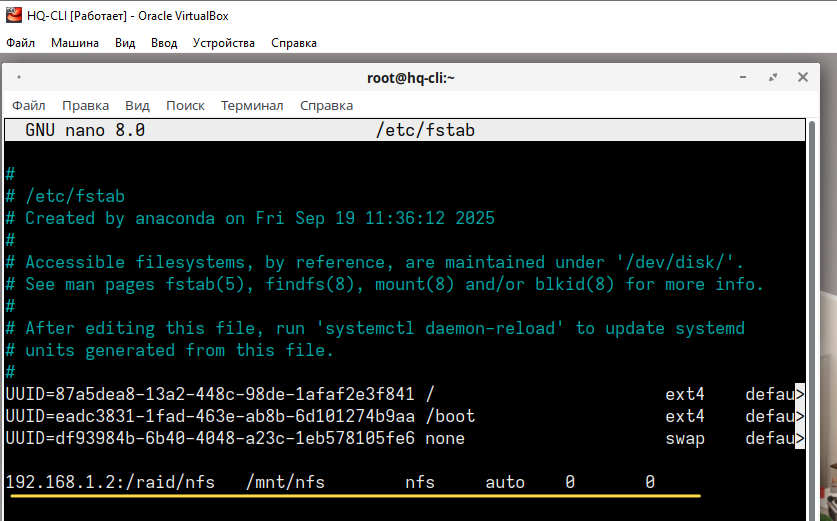Image resolution: width=837 pixels, height=521 pixels.
Task: Click the UUID=df93984b entry
Action: 210,438
